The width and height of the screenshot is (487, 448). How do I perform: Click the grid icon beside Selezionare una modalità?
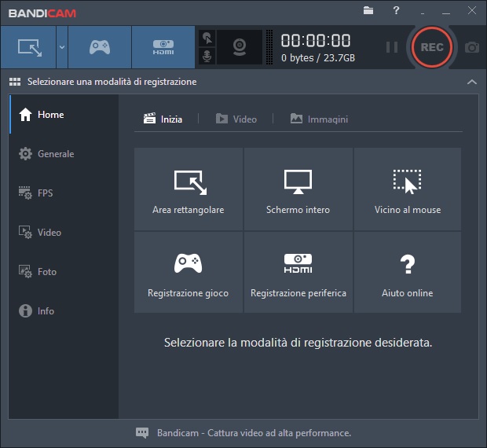point(15,82)
